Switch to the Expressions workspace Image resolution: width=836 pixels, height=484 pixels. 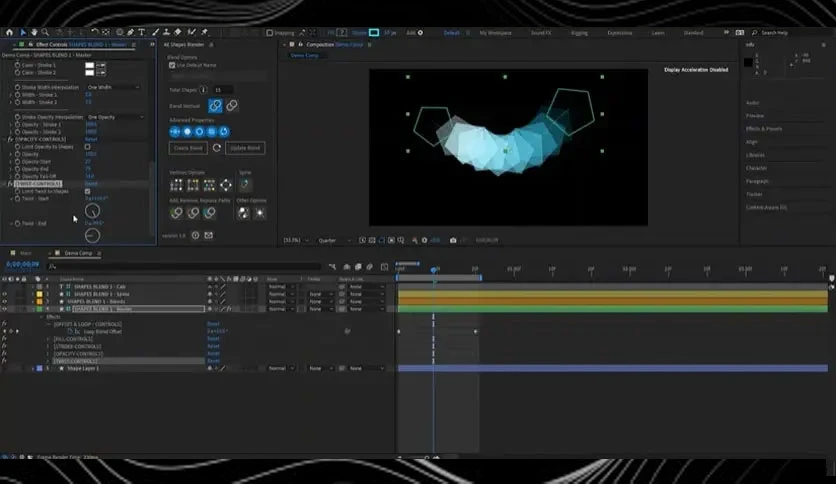tap(620, 33)
